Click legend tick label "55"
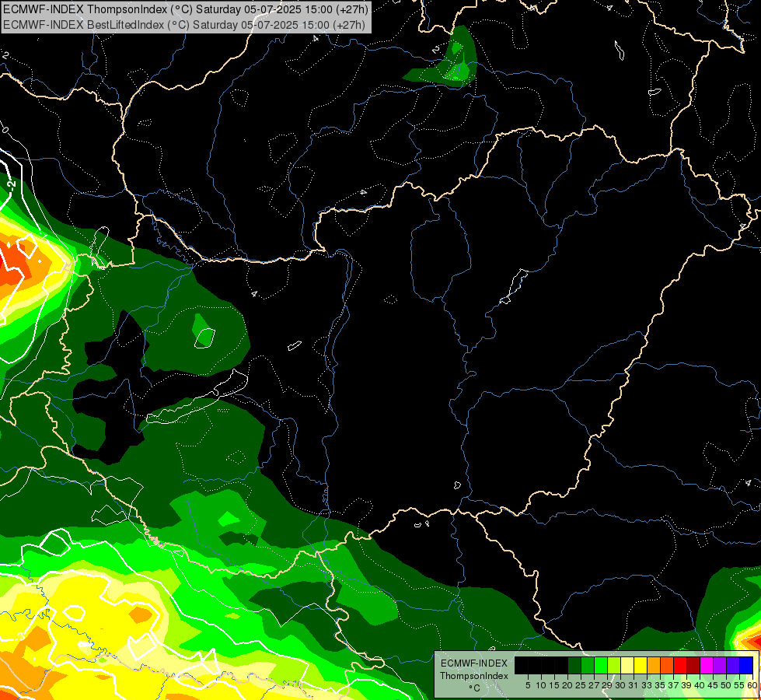 pyautogui.click(x=740, y=685)
